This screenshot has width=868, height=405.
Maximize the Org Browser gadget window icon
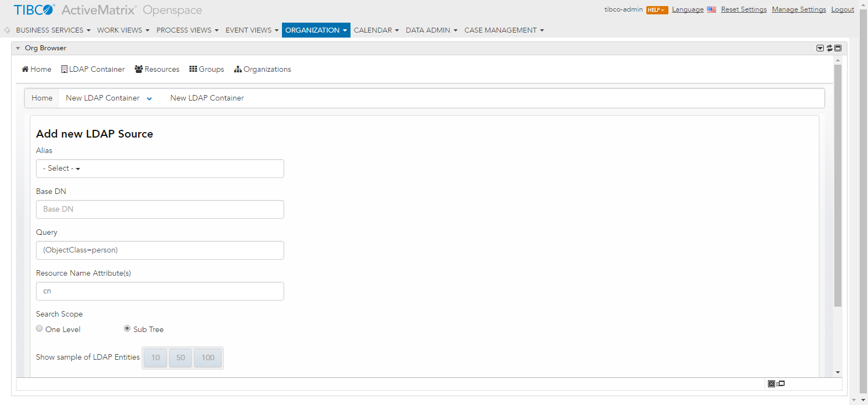[838, 48]
